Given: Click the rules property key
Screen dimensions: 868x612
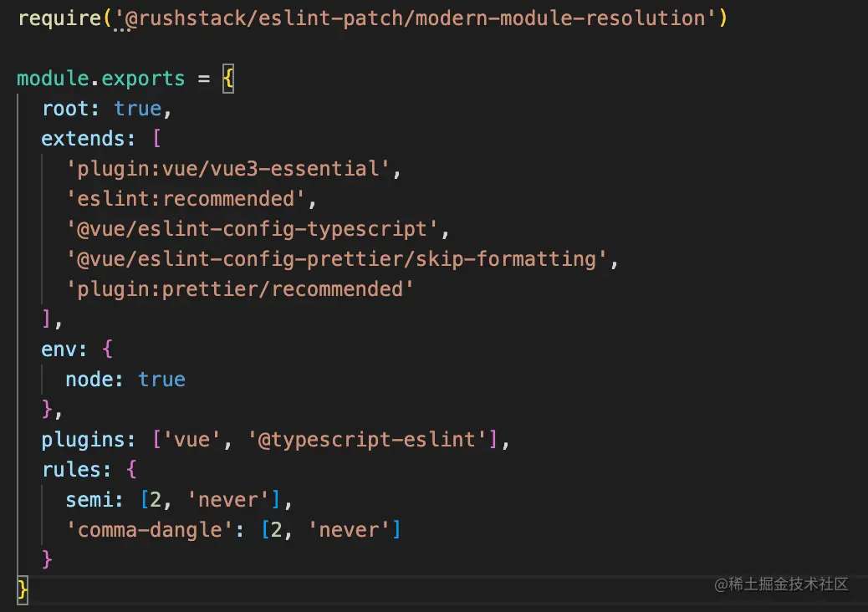Looking at the screenshot, I should [x=71, y=469].
